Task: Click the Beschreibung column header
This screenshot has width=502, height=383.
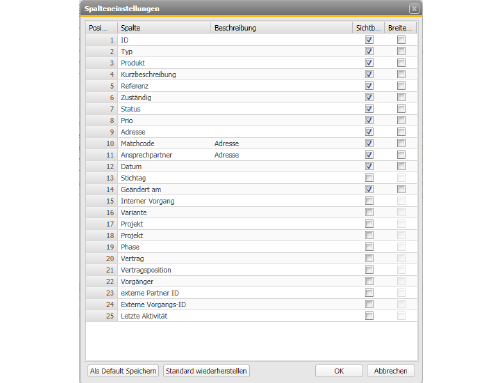Action: tap(282, 28)
